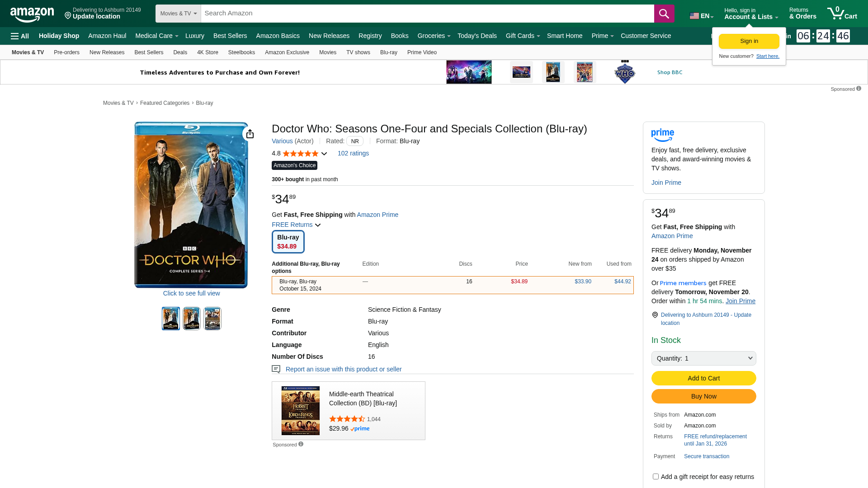This screenshot has height=488, width=868.
Task: Click the Sponsored info icon near banner
Action: coord(859,89)
